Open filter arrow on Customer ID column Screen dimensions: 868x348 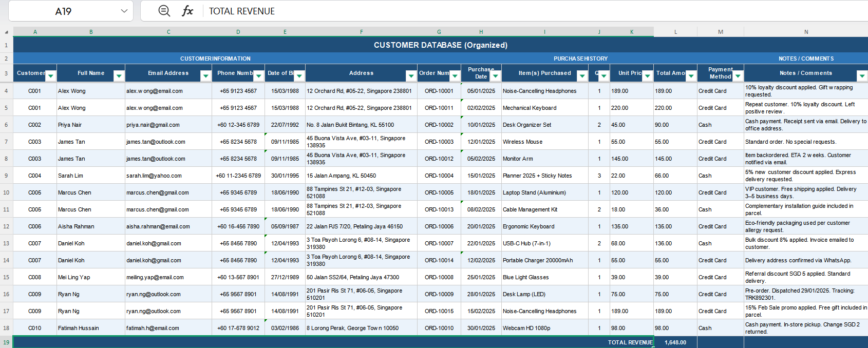pyautogui.click(x=51, y=76)
